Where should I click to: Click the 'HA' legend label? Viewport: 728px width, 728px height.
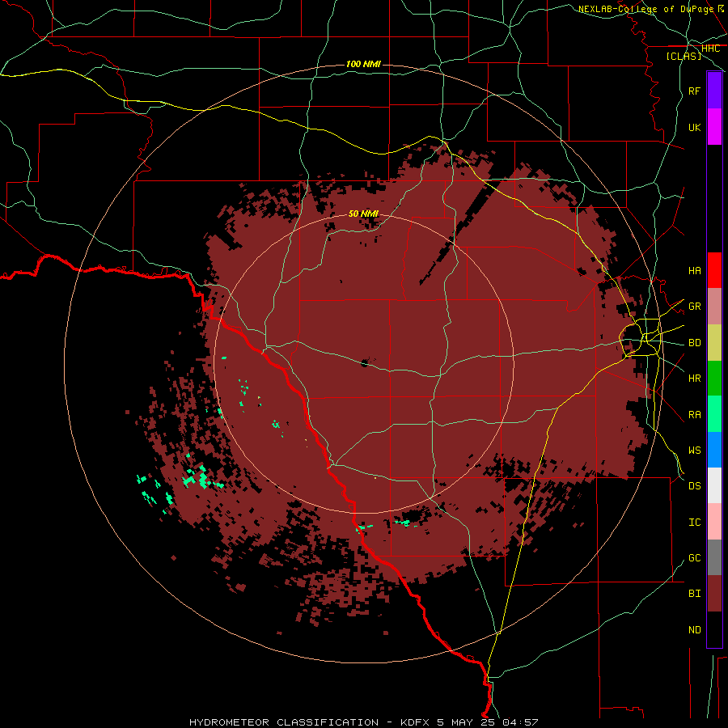pyautogui.click(x=694, y=270)
